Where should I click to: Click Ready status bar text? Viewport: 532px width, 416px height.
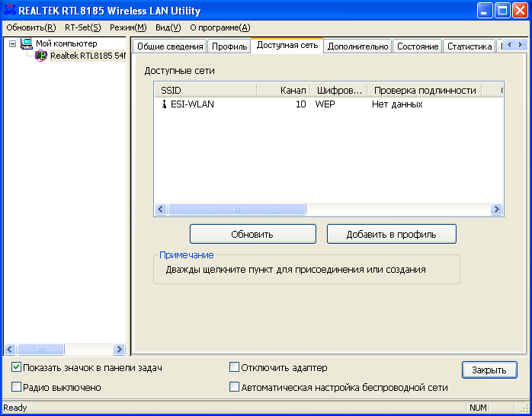tap(15, 408)
